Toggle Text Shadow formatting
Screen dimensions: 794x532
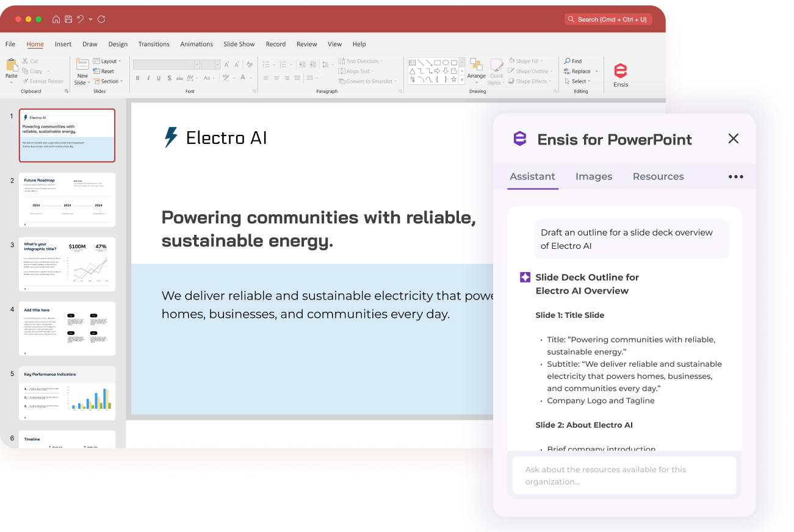pyautogui.click(x=169, y=78)
